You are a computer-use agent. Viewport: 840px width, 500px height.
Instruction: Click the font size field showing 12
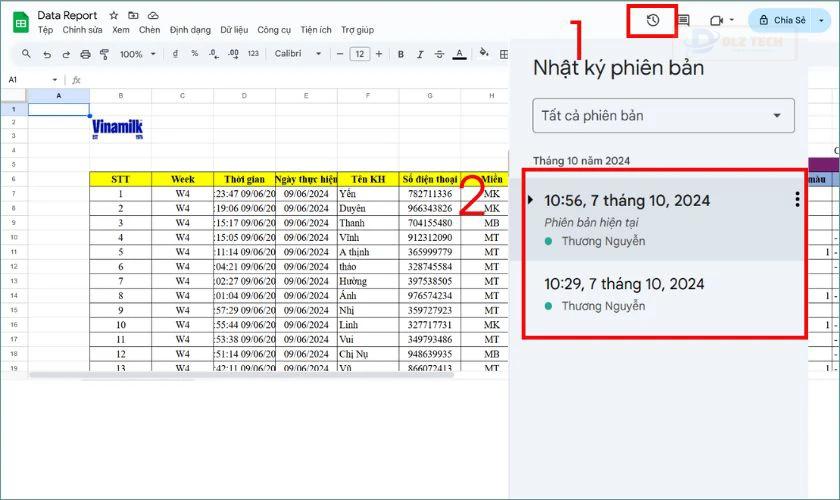coord(359,54)
